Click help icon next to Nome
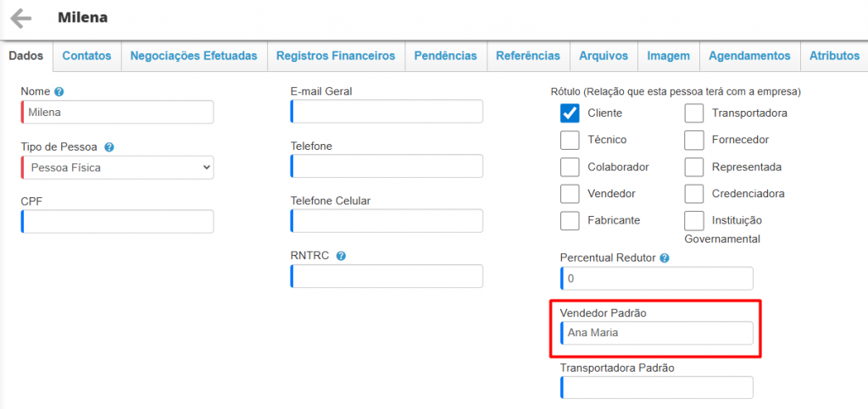Screen dimensions: 868x409 click(x=59, y=91)
